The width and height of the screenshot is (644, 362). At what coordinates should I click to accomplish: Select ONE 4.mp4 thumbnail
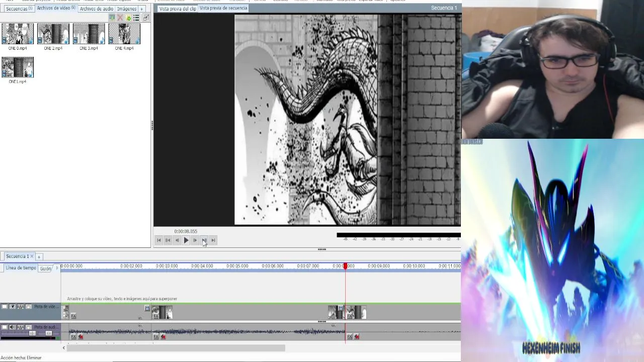click(x=124, y=34)
